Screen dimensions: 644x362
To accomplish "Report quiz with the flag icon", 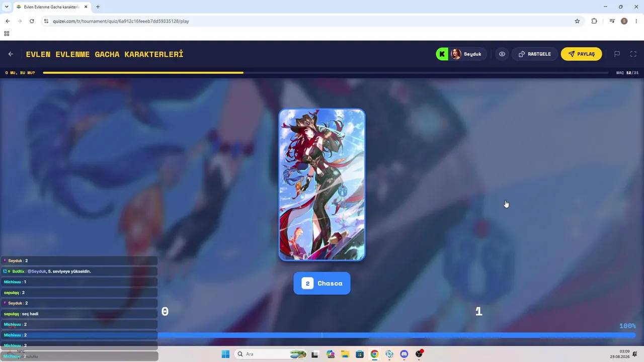I will pos(617,54).
